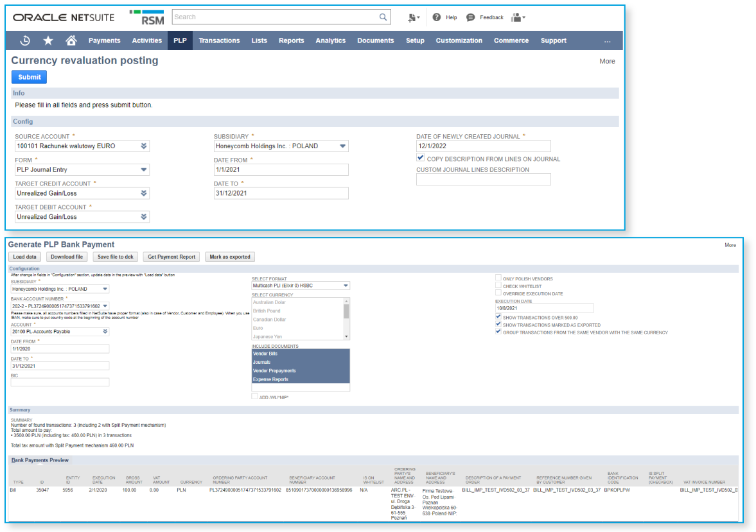
Task: Enable the Only Polish Vendors checkbox
Action: (498, 279)
